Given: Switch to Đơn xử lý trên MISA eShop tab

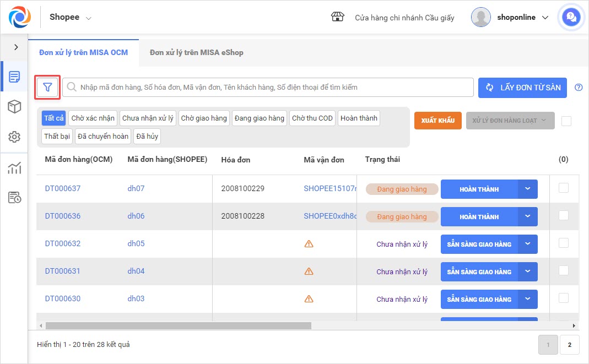Looking at the screenshot, I should [x=196, y=53].
